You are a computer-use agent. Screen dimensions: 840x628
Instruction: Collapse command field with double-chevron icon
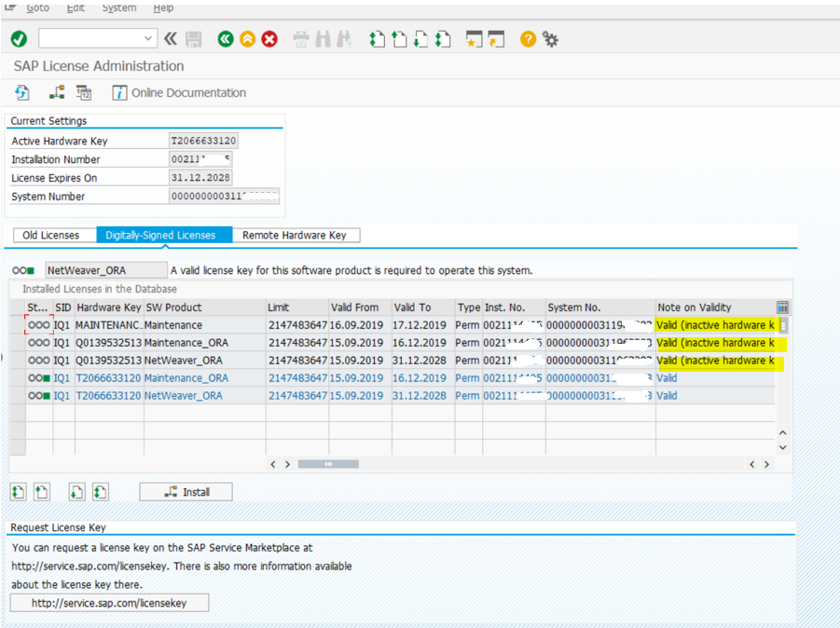[x=171, y=38]
